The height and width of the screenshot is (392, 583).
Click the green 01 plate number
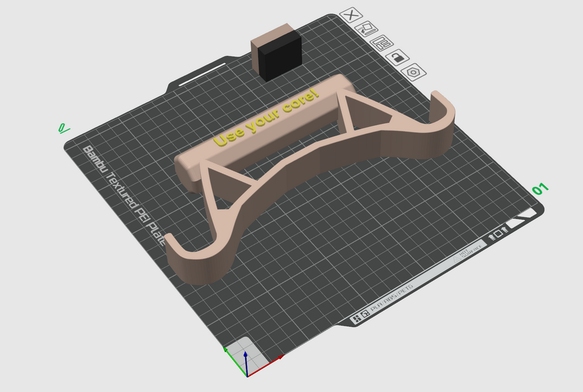[x=540, y=189]
